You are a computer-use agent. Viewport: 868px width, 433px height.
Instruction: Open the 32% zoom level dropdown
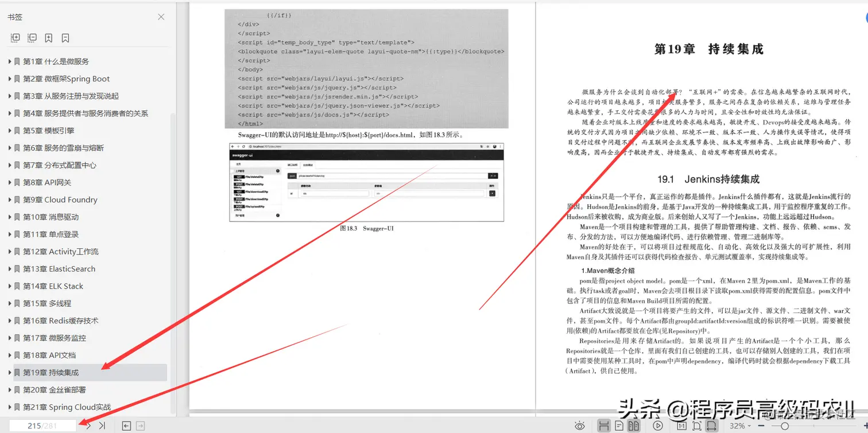741,425
